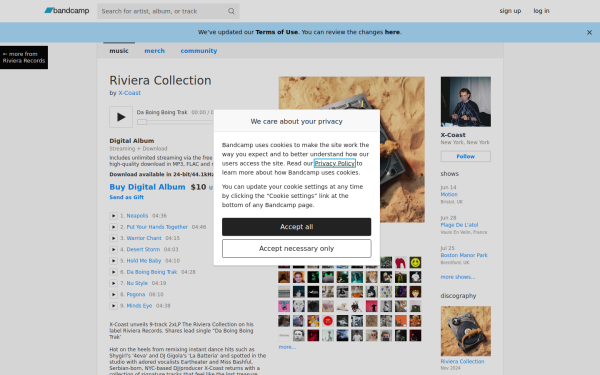Switch to the music tab
The image size is (600, 375).
pyautogui.click(x=119, y=51)
